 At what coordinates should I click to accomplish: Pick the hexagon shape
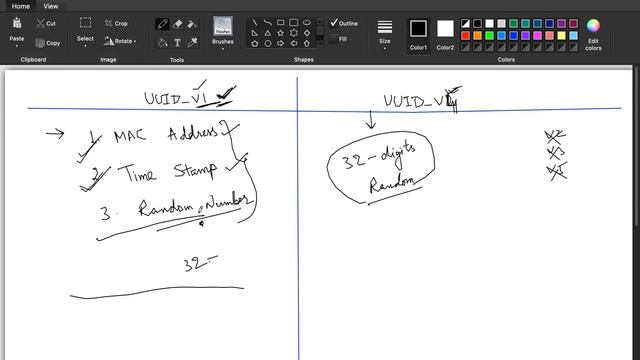[268, 43]
